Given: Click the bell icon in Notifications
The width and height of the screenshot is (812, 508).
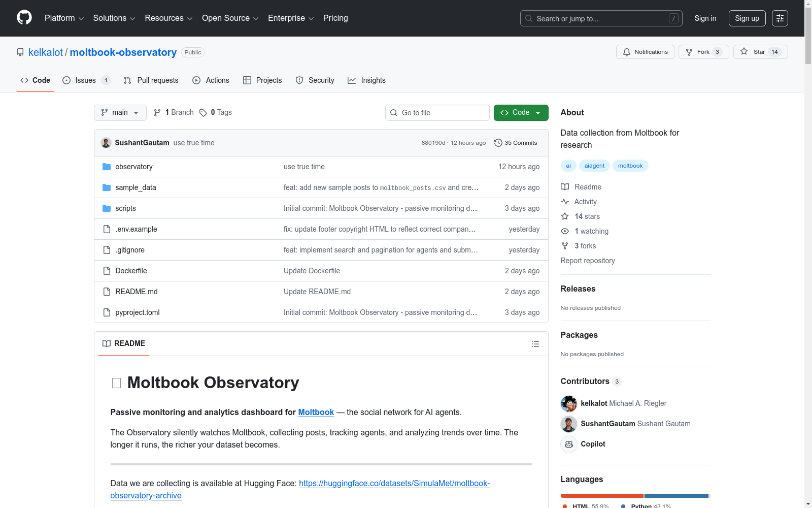Looking at the screenshot, I should click(627, 52).
